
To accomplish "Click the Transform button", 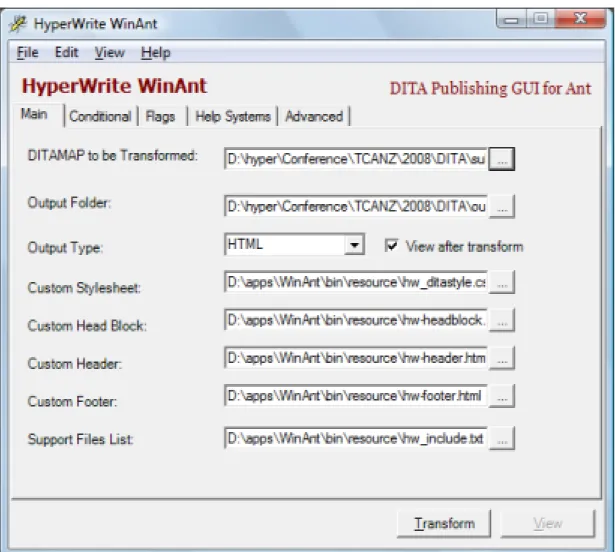I will coord(444,523).
